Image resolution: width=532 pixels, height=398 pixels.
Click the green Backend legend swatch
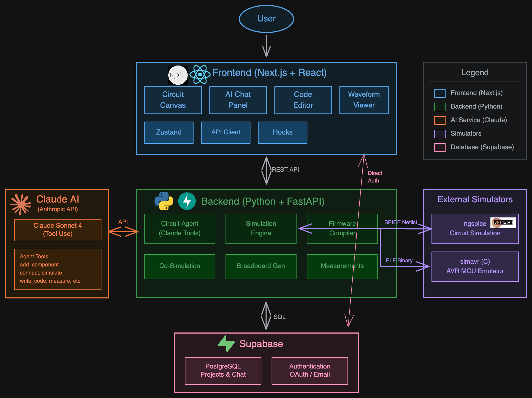[440, 107]
